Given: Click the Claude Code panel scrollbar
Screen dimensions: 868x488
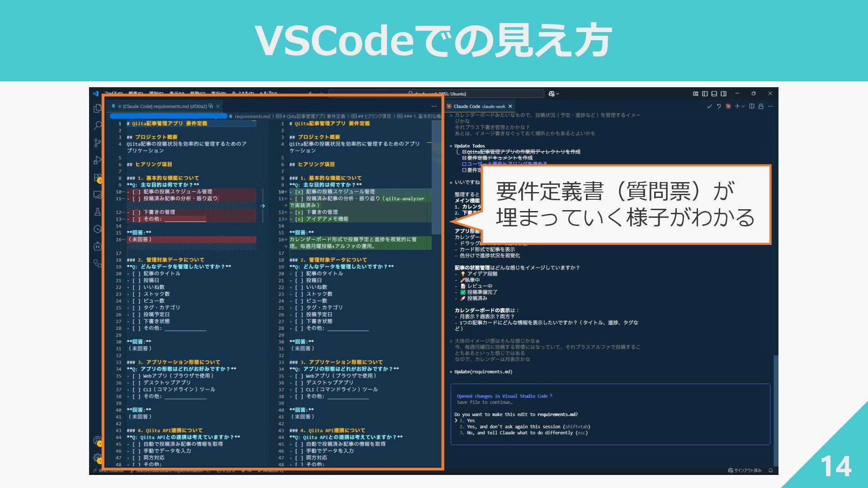Looking at the screenshot, I should point(776,410).
